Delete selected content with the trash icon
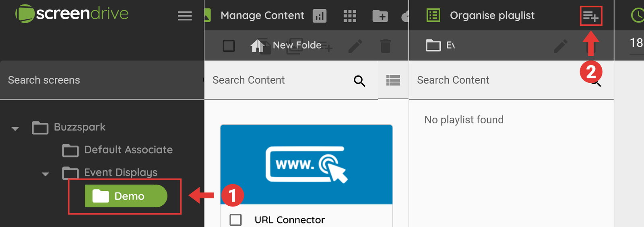The width and height of the screenshot is (644, 227). pyautogui.click(x=386, y=46)
